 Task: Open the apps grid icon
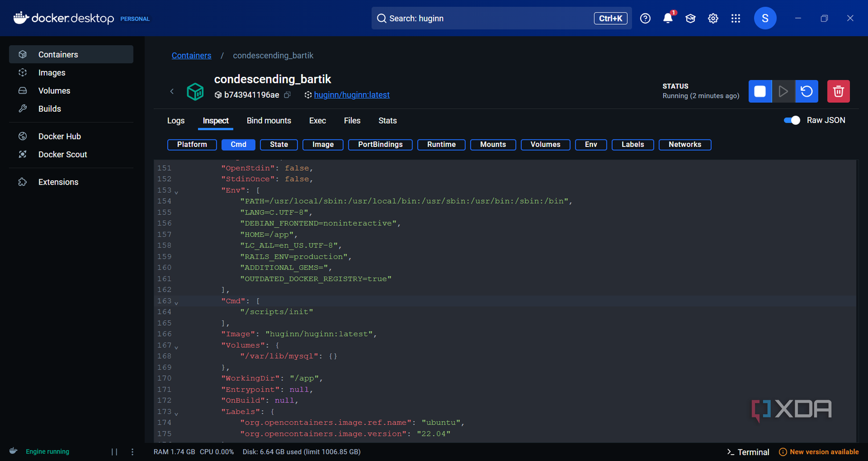click(735, 19)
